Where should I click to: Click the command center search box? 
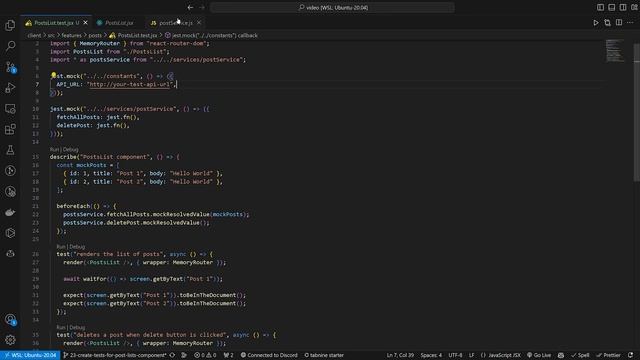click(x=332, y=7)
